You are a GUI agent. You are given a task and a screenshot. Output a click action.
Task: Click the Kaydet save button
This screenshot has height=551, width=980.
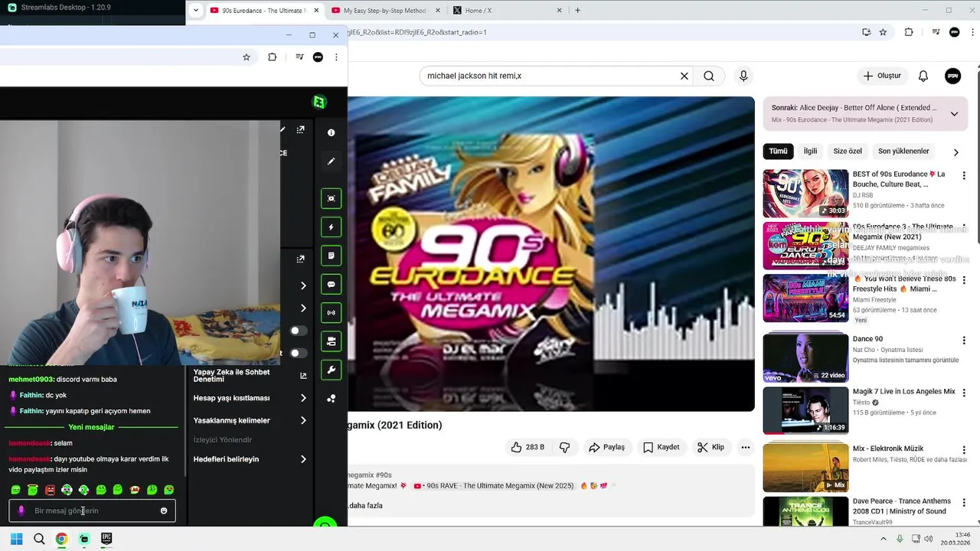point(661,447)
